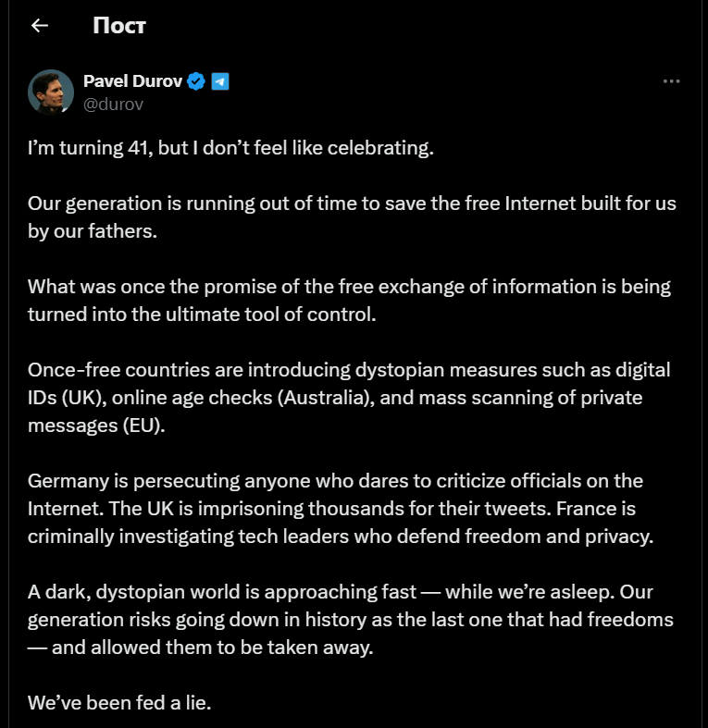Click the line "We've been fed a lie."
Screen dimensions: 708x728
120,702
